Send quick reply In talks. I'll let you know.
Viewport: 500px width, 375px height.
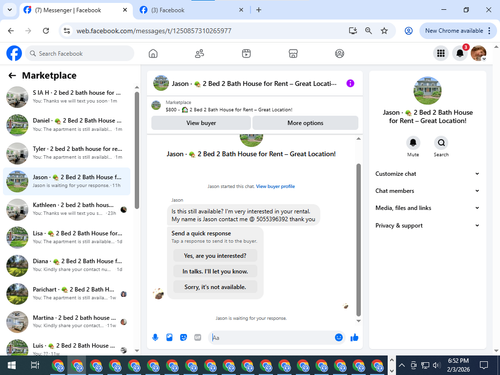click(x=215, y=271)
